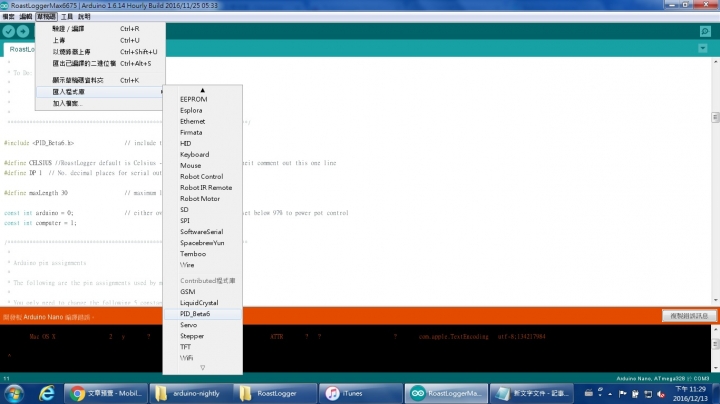This screenshot has width=720, height=404.
Task: Select the RoastLogger sketch tab
Action: click(21, 49)
